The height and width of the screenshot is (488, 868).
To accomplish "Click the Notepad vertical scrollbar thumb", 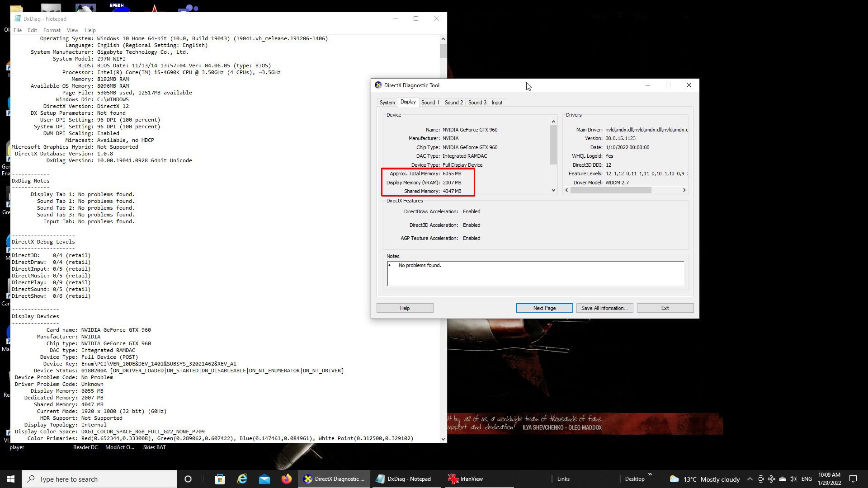I will pyautogui.click(x=443, y=50).
